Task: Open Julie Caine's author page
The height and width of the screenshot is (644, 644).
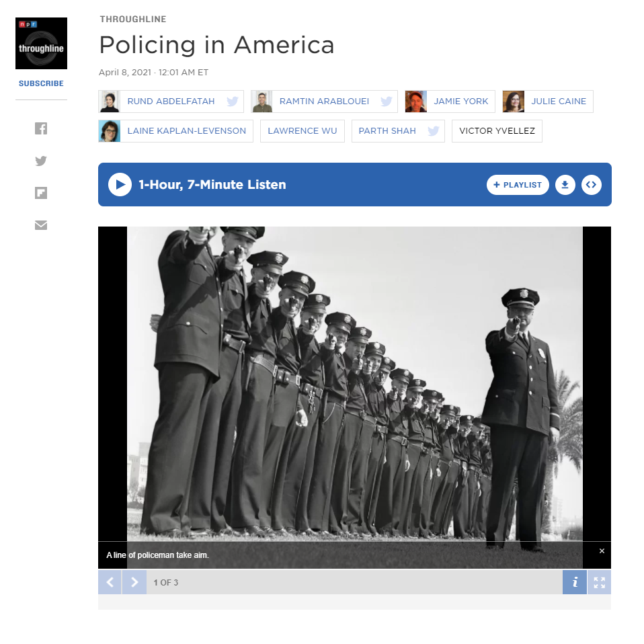Action: [559, 101]
